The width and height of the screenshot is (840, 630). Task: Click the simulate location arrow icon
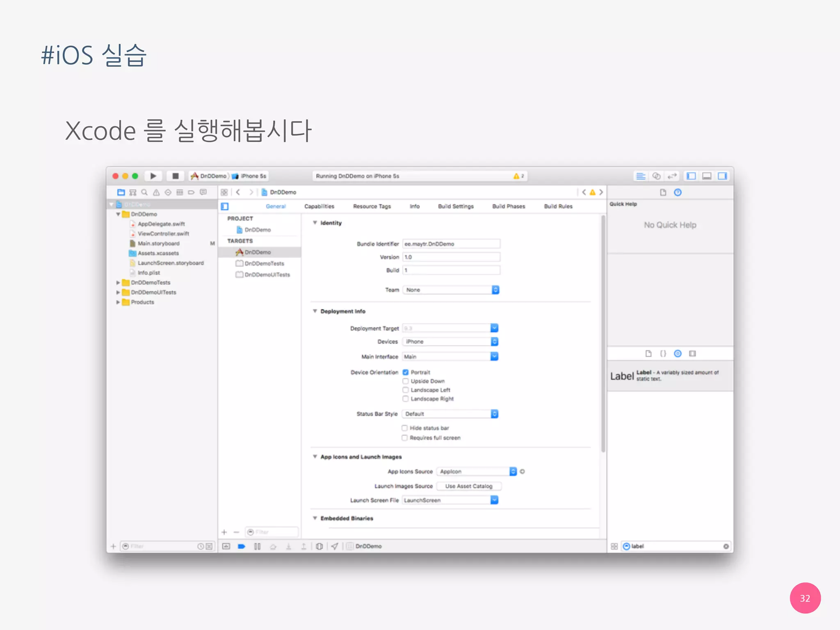tap(335, 546)
